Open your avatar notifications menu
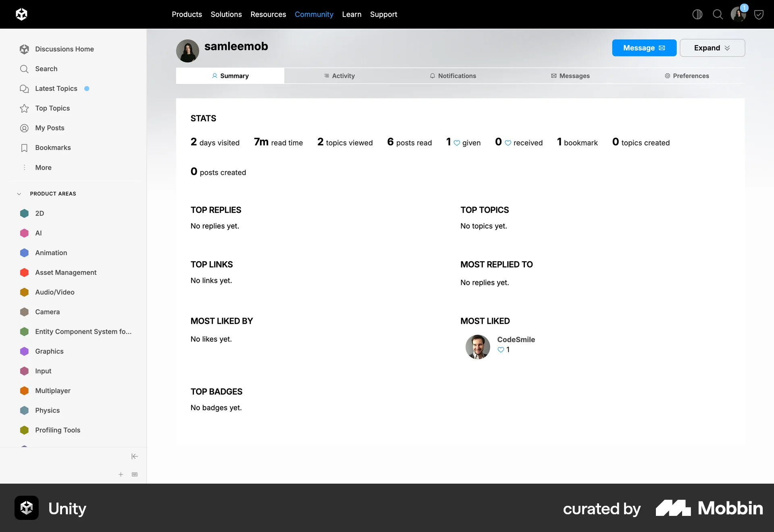 (738, 14)
